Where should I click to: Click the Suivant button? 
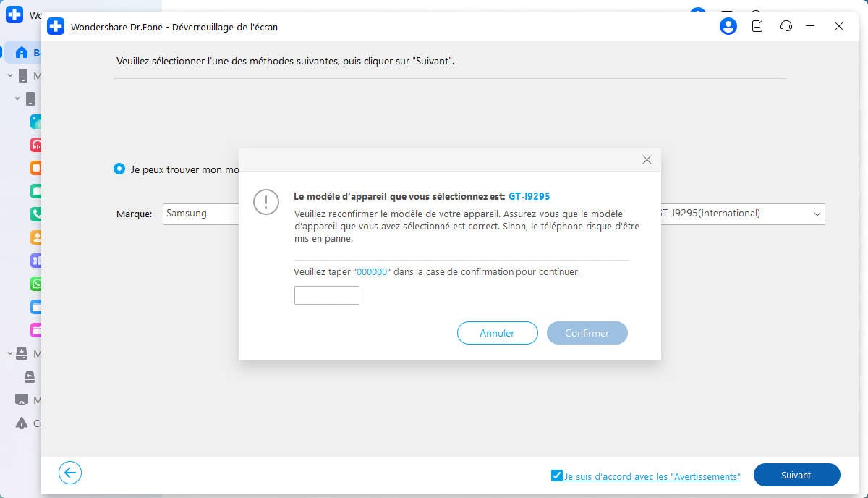pyautogui.click(x=796, y=475)
